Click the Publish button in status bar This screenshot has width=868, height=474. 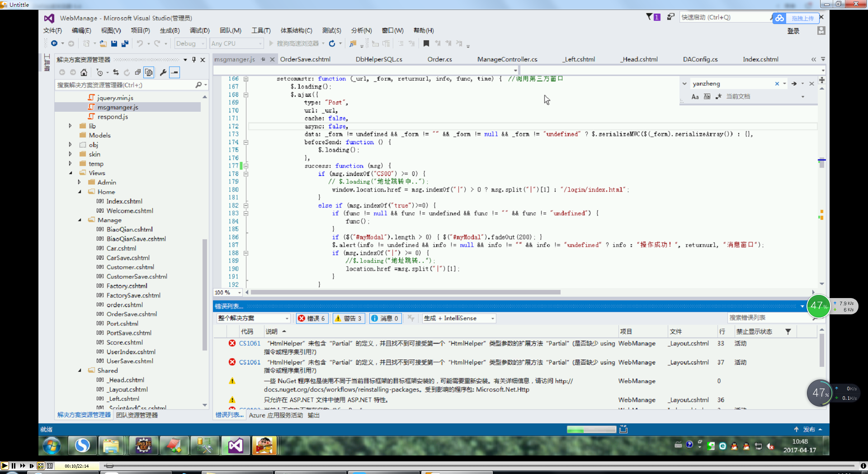click(808, 429)
